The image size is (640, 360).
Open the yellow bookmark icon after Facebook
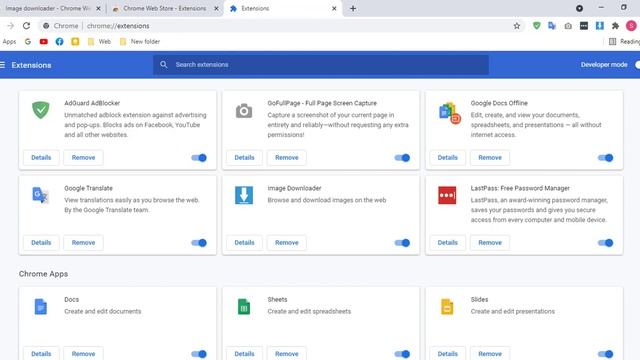point(75,41)
